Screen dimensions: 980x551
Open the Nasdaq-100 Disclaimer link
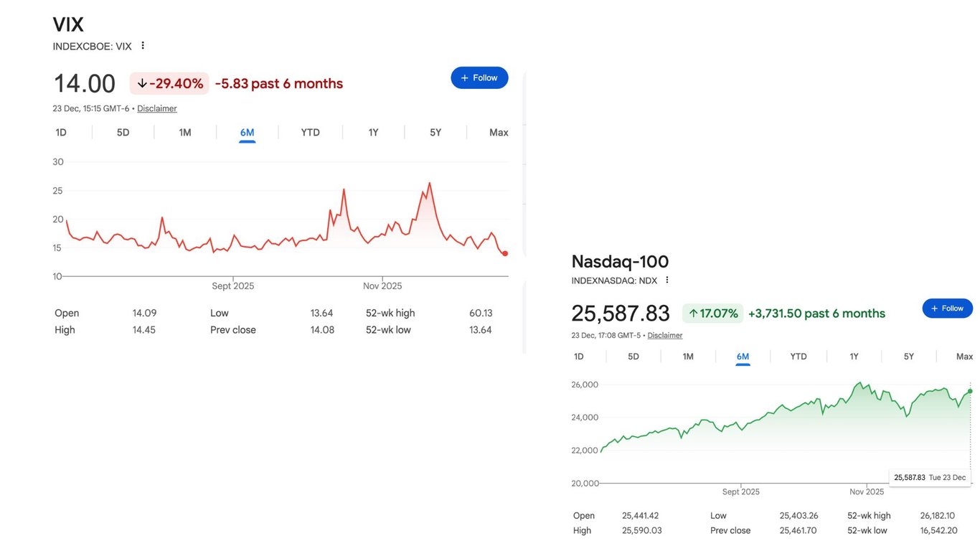665,336
